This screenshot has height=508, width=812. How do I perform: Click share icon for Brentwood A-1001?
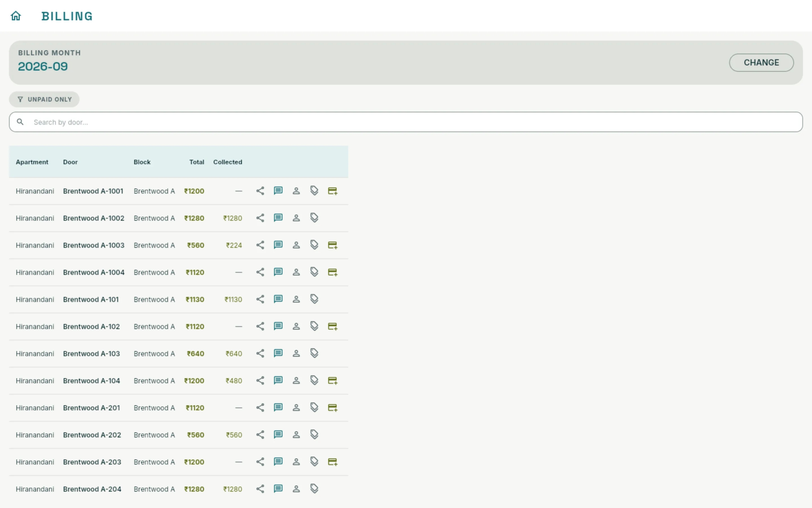pos(260,191)
